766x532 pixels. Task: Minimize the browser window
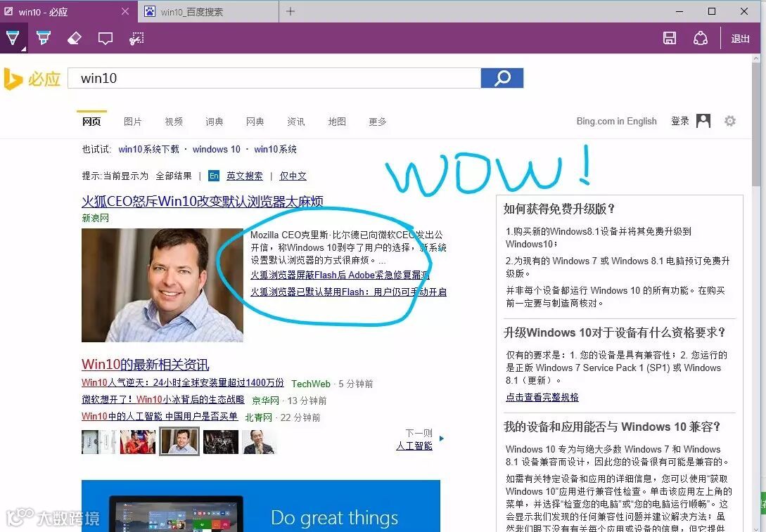tap(679, 11)
